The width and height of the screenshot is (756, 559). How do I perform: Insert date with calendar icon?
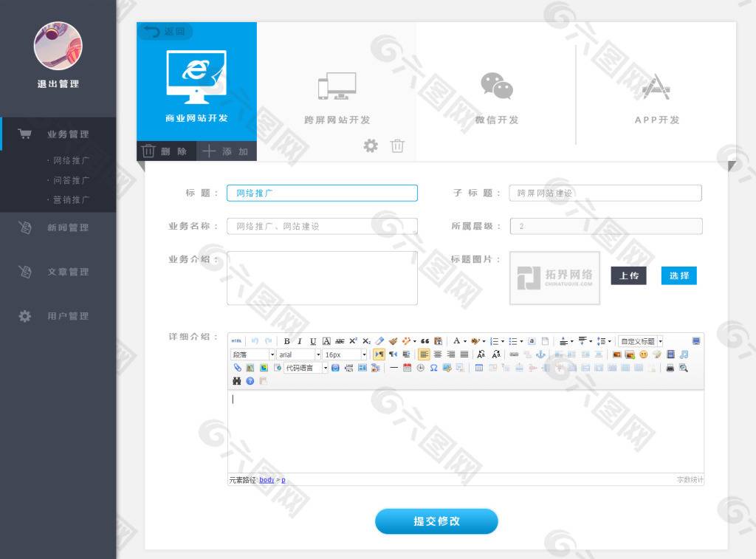click(x=407, y=368)
